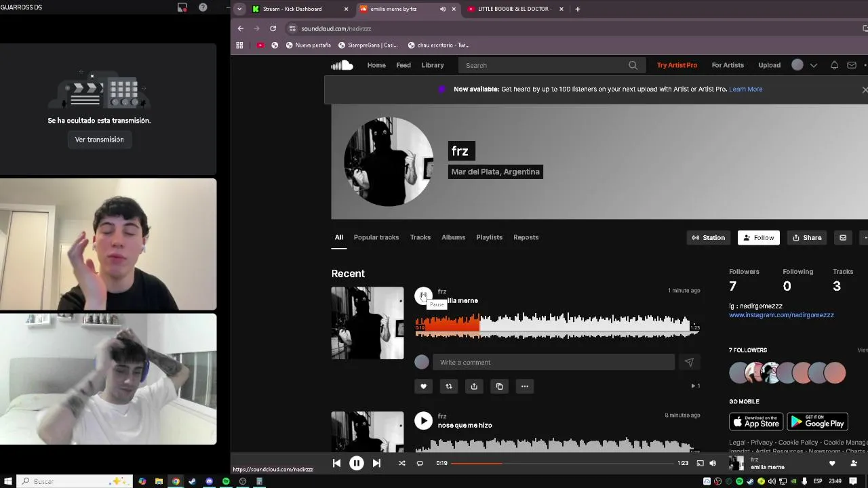Switch to Stream - Kick Dashboard tab
This screenshot has width=868, height=488.
[x=301, y=9]
